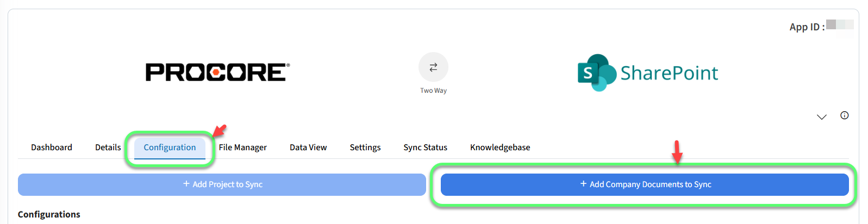Click the Two Way label text
868x224 pixels.
pos(433,91)
